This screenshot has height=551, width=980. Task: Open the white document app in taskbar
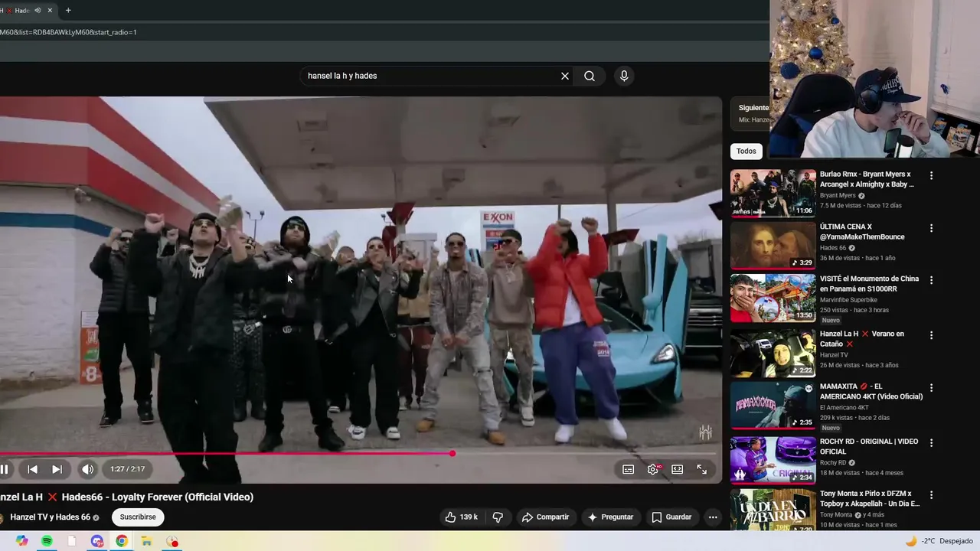(x=72, y=541)
